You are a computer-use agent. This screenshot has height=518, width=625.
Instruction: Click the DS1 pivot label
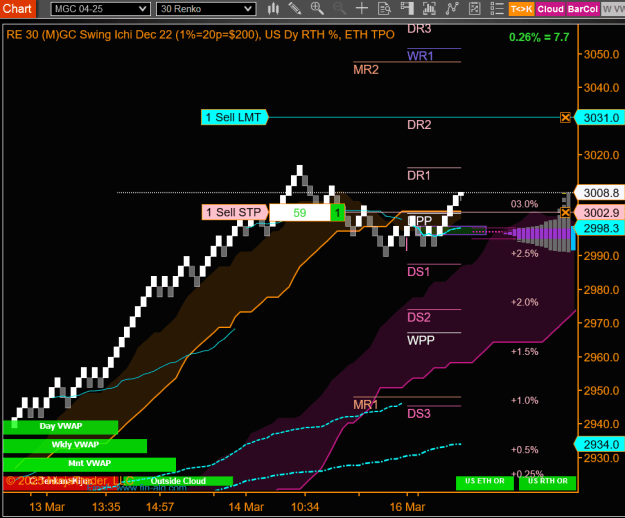(419, 272)
